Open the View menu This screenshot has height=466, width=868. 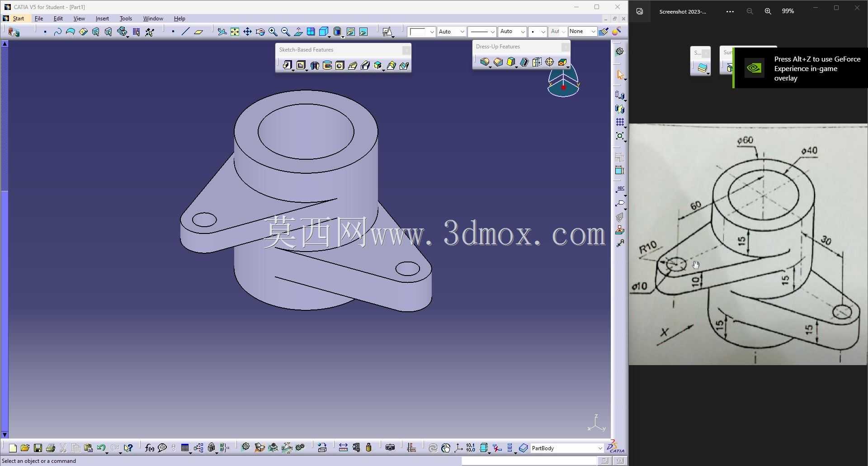[x=79, y=19]
